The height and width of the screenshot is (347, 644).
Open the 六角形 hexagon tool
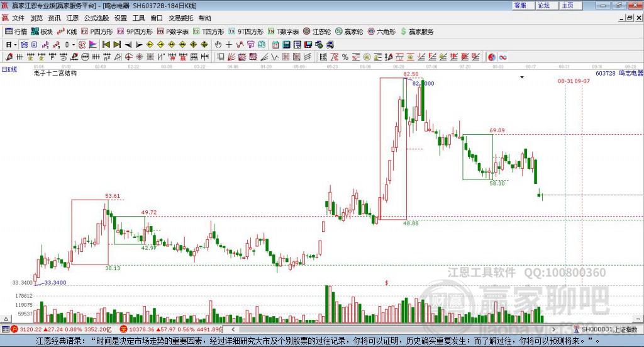[382, 31]
